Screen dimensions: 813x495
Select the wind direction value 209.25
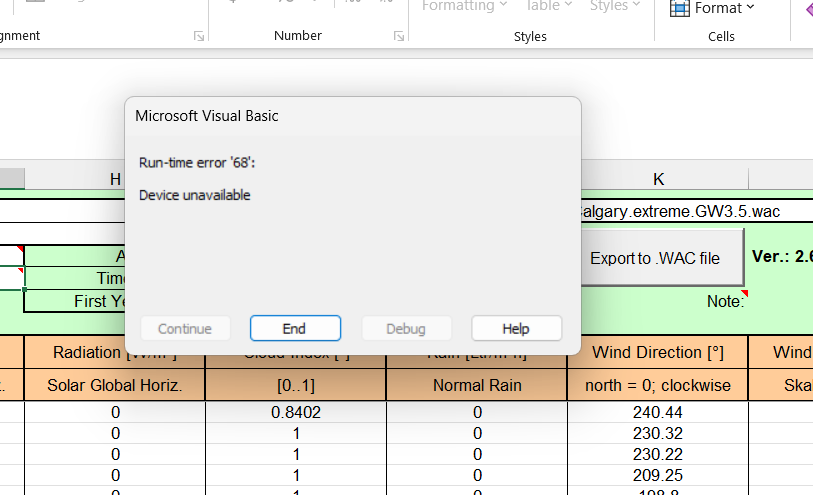pyautogui.click(x=657, y=475)
